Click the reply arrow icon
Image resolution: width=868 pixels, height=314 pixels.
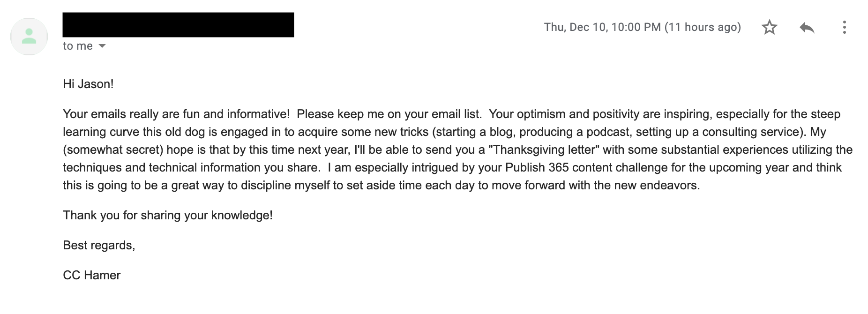pyautogui.click(x=807, y=27)
